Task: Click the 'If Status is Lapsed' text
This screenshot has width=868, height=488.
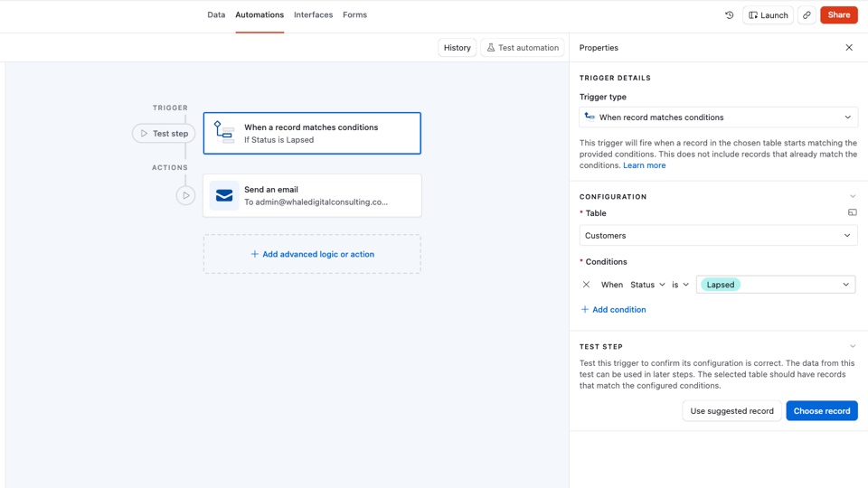Action: point(279,140)
